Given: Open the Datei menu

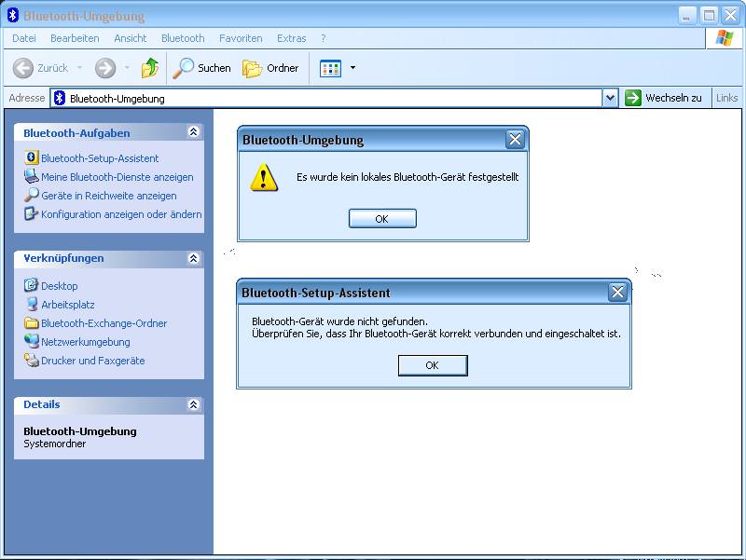Looking at the screenshot, I should 24,38.
